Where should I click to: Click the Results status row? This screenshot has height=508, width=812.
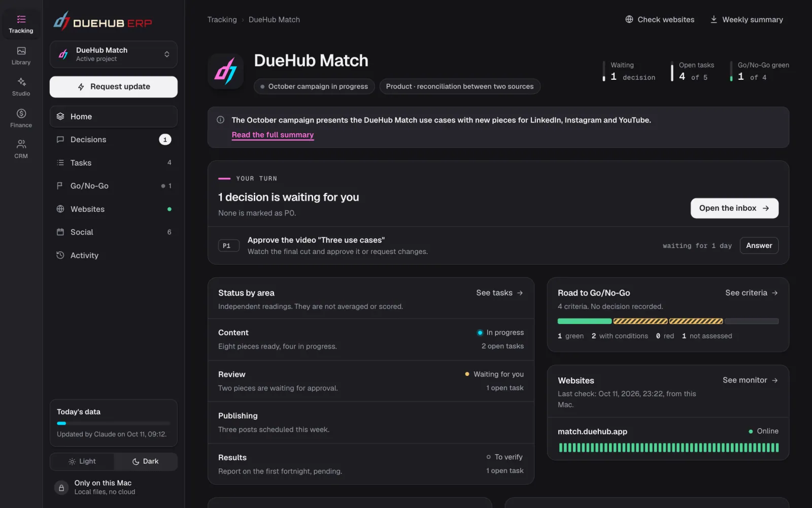(x=371, y=464)
